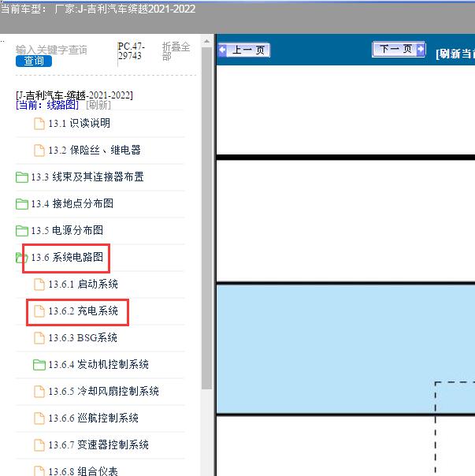Collapse 13.6 系统电路图 folder
Screen dimensions: 475x476
click(67, 257)
